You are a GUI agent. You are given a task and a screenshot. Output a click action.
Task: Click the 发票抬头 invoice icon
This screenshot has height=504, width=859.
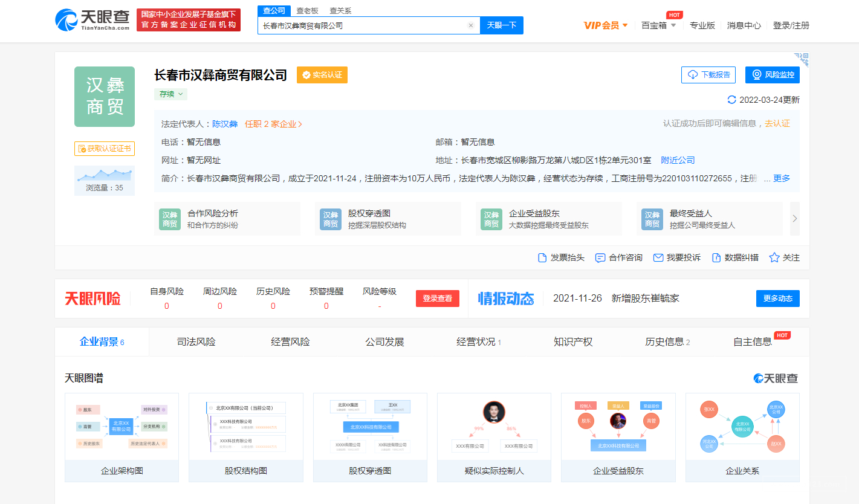(542, 257)
